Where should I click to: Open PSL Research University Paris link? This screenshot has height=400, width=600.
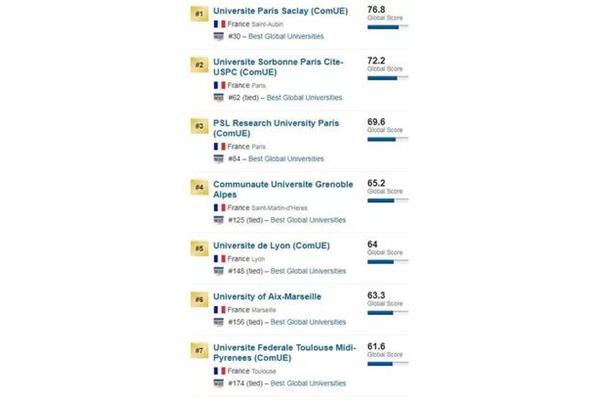(276, 128)
